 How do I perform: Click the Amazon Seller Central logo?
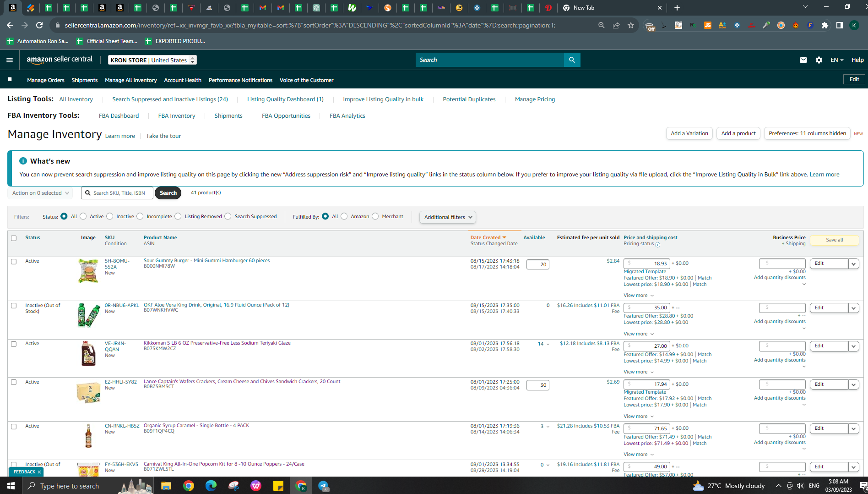click(x=60, y=60)
